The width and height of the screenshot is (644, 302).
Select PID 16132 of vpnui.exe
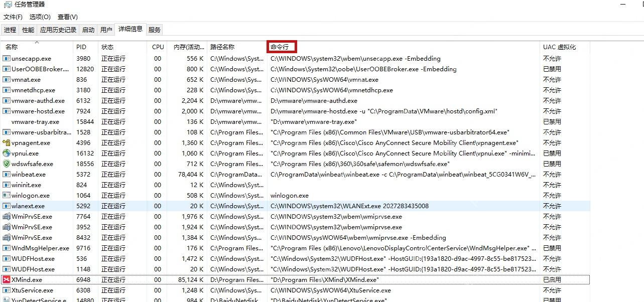click(x=85, y=154)
